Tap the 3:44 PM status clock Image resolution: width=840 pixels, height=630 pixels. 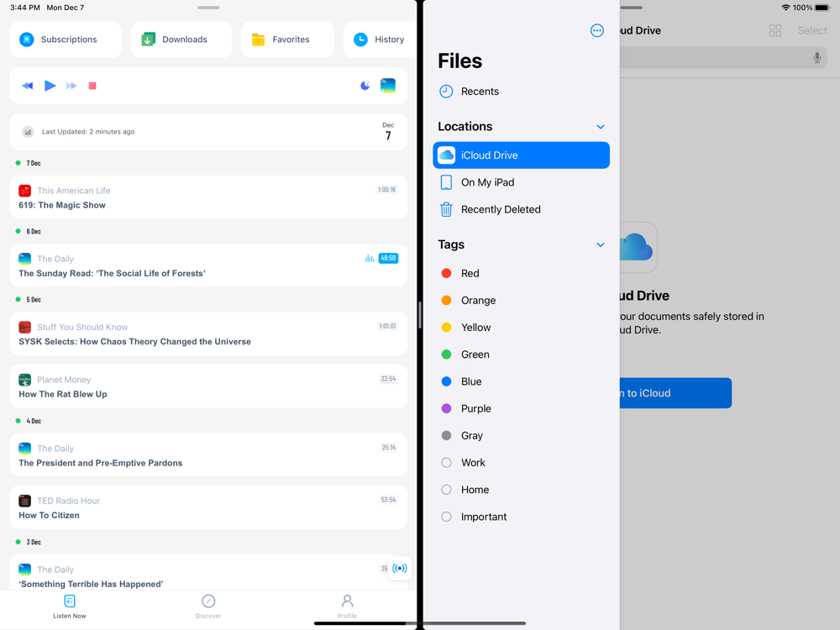25,8
